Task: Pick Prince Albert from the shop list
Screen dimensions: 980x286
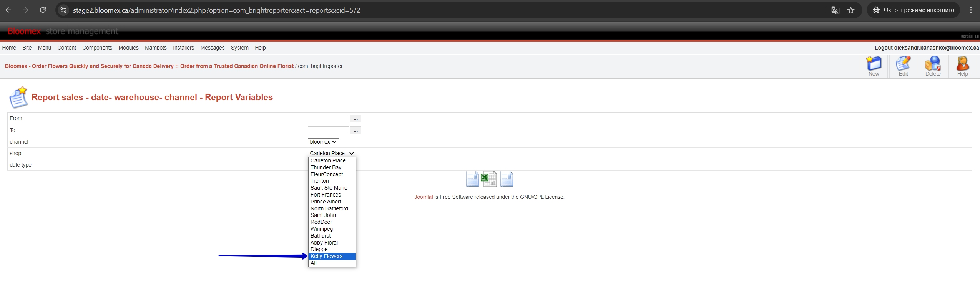Action: pos(332,202)
